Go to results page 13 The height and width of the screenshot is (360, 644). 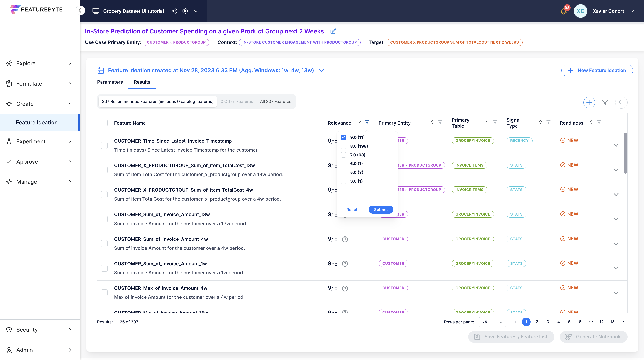point(612,322)
